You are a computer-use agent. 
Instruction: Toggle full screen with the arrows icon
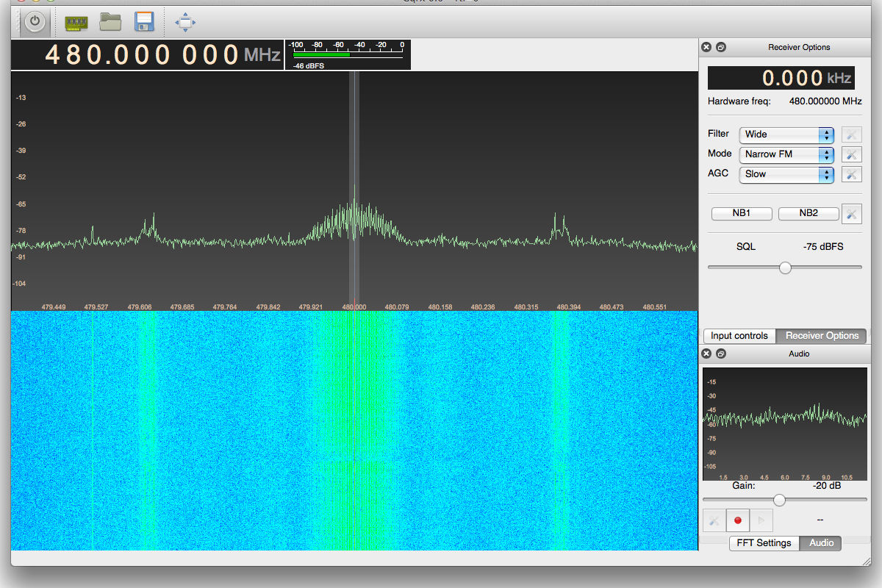[x=185, y=22]
